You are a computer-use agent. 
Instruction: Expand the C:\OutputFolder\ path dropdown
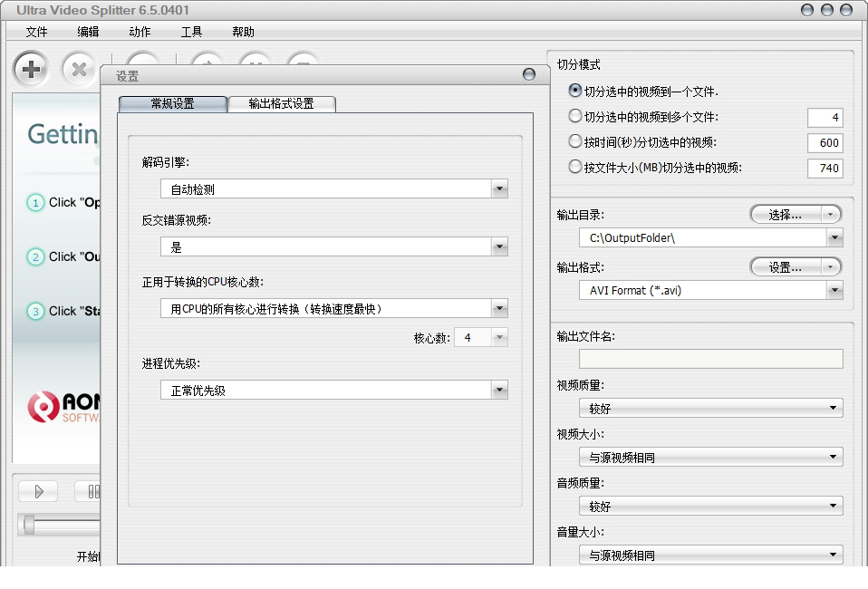[710, 238]
